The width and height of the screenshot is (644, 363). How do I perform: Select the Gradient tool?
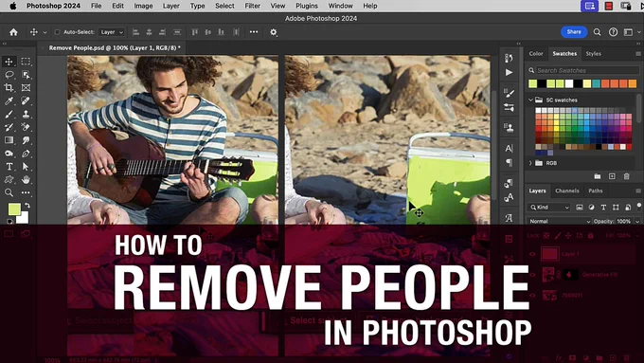pos(9,140)
